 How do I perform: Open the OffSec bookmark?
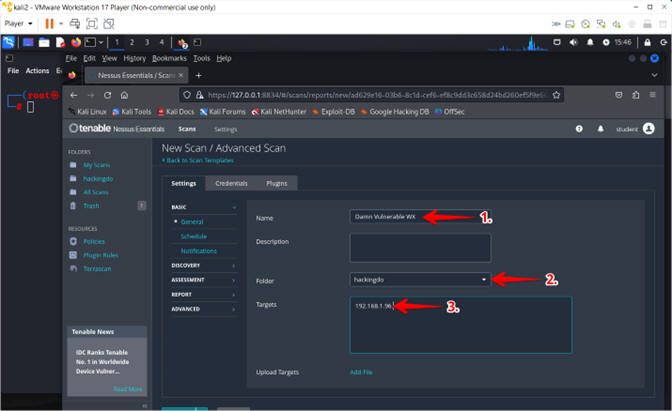pos(450,112)
